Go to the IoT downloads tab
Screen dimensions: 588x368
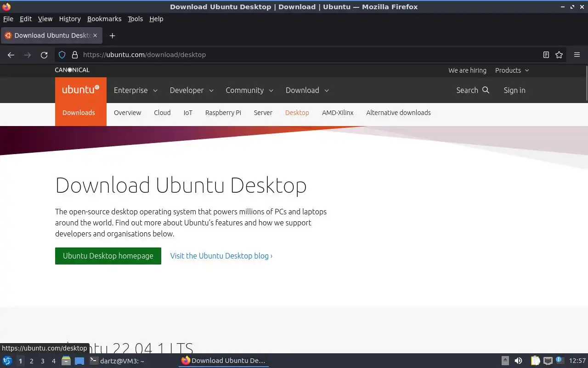[x=188, y=113]
